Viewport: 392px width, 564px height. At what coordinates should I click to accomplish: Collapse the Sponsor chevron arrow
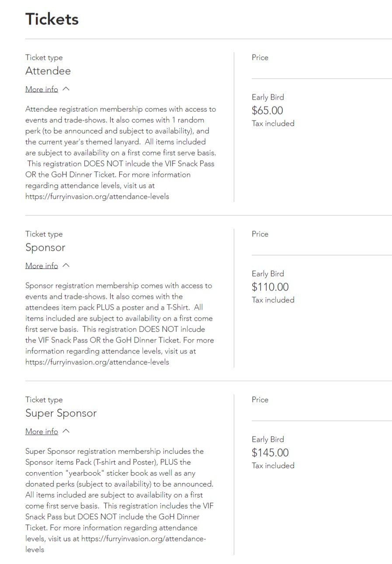pos(66,266)
